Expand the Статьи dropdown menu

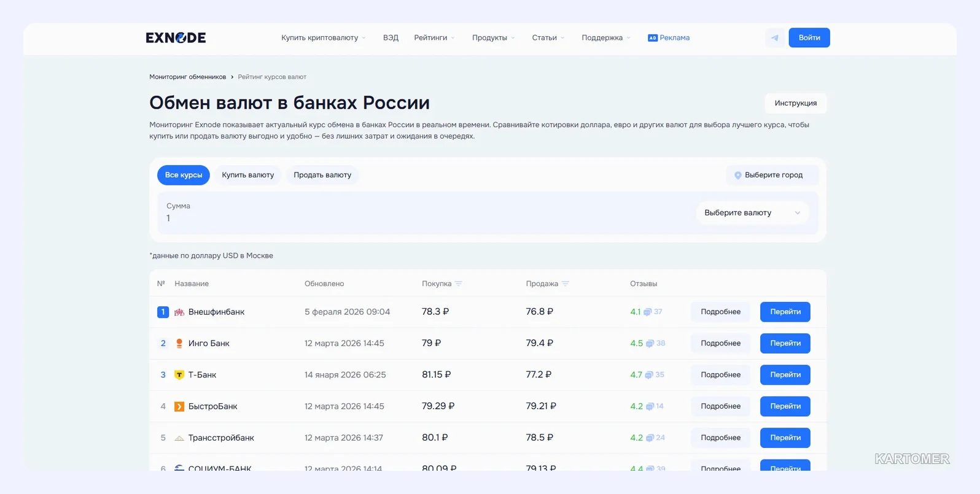[548, 38]
